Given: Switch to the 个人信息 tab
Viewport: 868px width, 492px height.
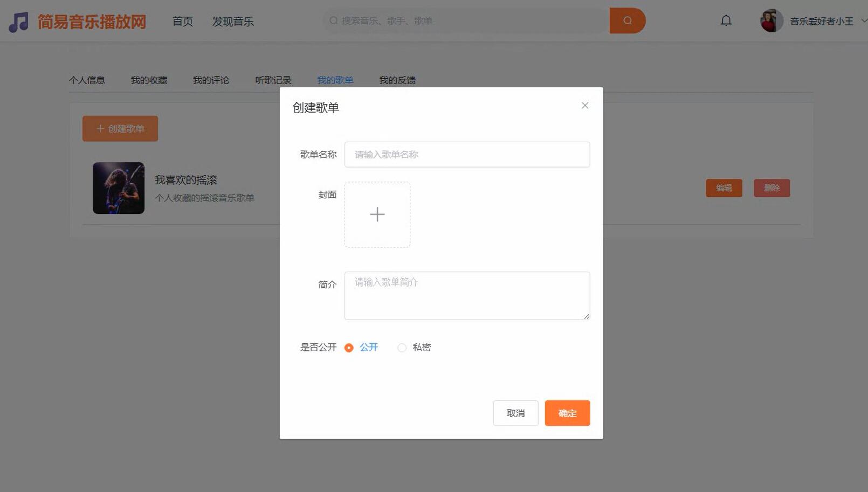Looking at the screenshot, I should pos(87,80).
